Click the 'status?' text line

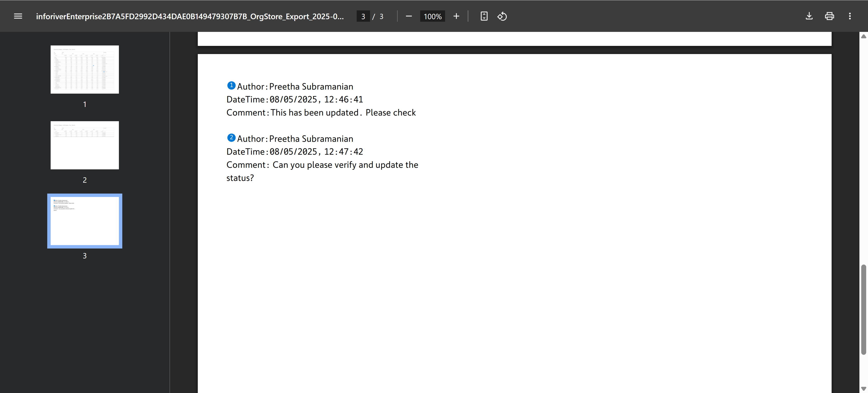coord(240,178)
